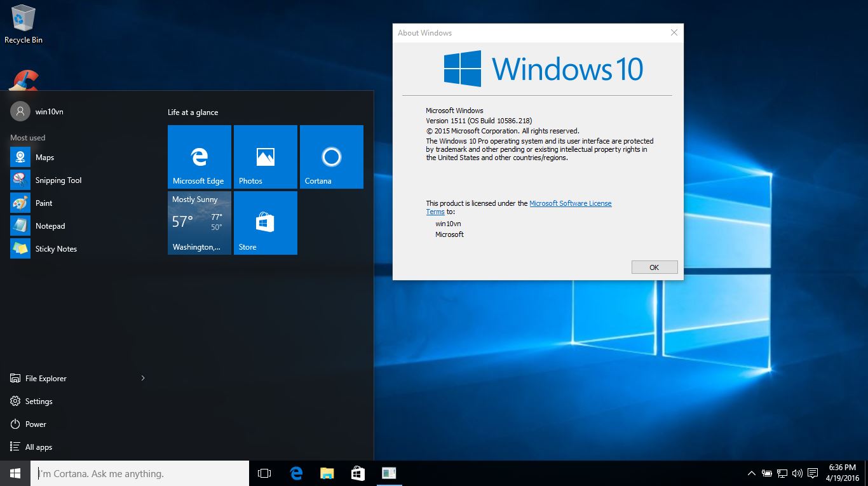Image resolution: width=868 pixels, height=486 pixels.
Task: Open the Mostly Sunny weather tile
Action: (x=200, y=223)
